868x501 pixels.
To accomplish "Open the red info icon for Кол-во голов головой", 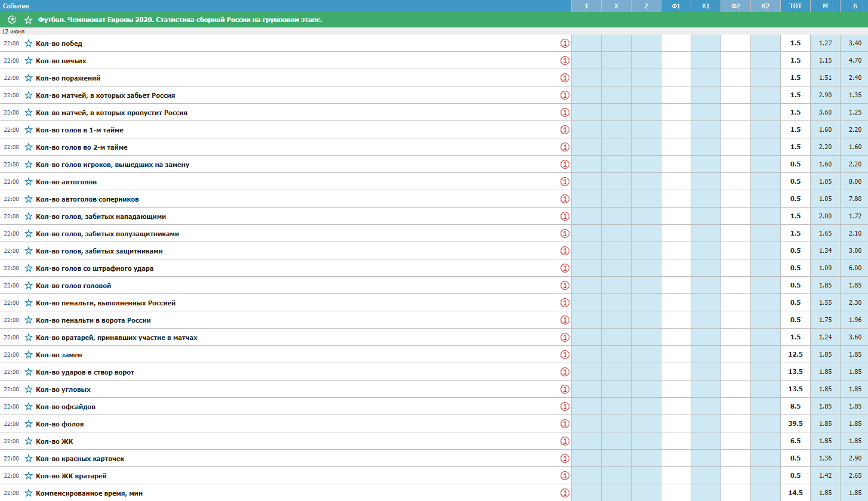I will 565,286.
